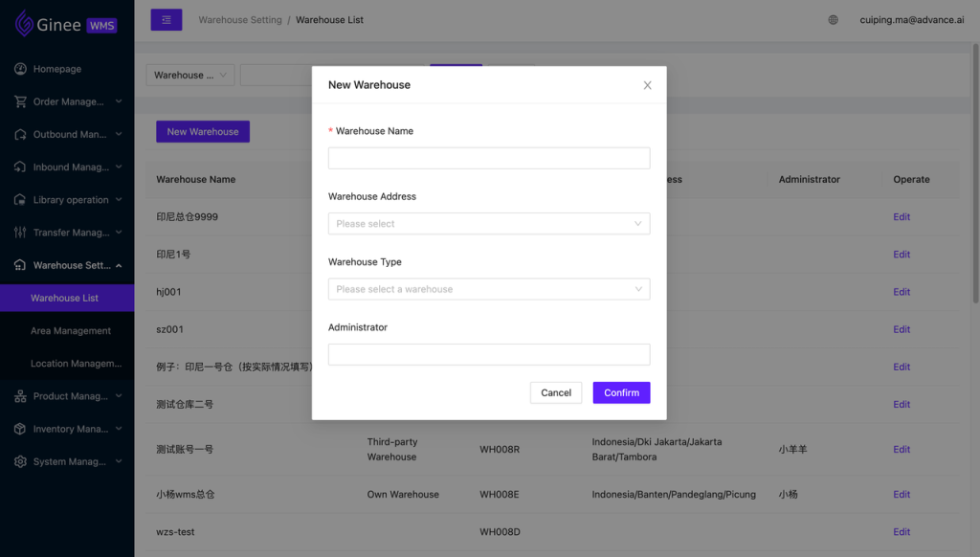Image resolution: width=980 pixels, height=557 pixels.
Task: Select Area Management menu item
Action: (71, 331)
